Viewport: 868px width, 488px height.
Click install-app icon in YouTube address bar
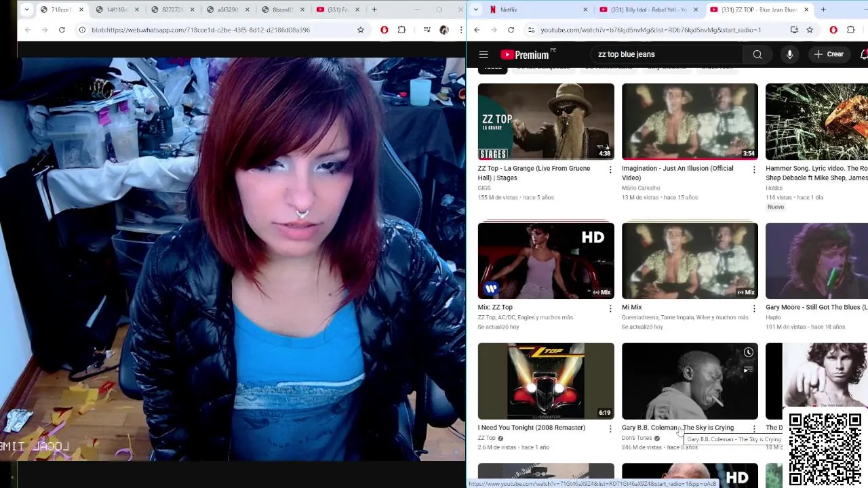(x=794, y=30)
